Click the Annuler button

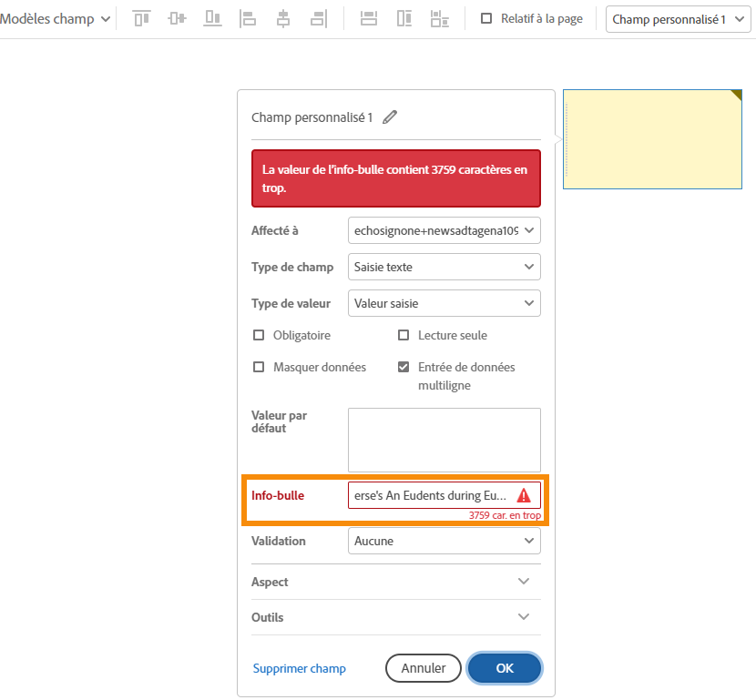click(x=424, y=668)
